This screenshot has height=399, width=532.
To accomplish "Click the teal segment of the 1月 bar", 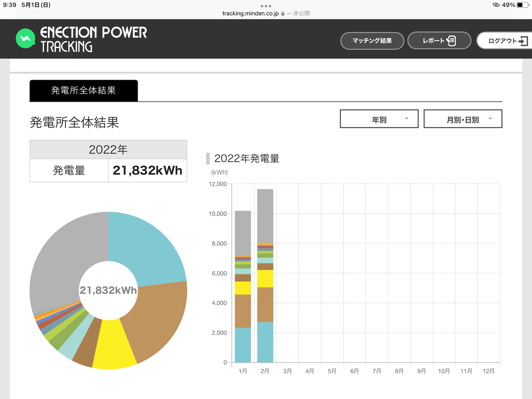I will click(x=243, y=345).
